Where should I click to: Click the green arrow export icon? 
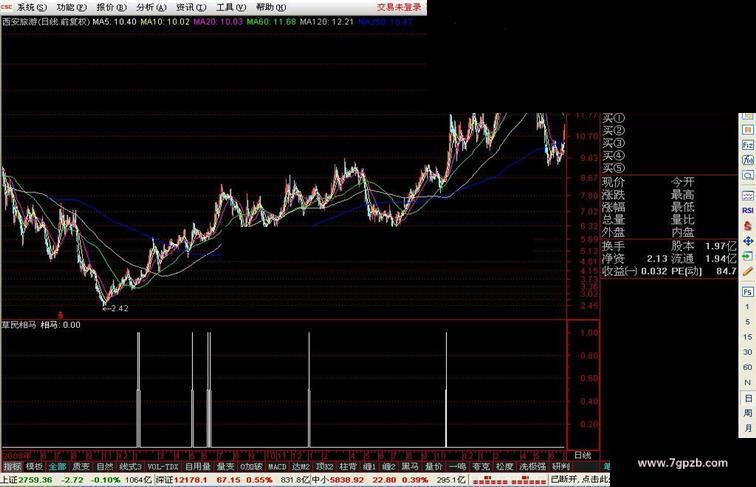click(747, 256)
